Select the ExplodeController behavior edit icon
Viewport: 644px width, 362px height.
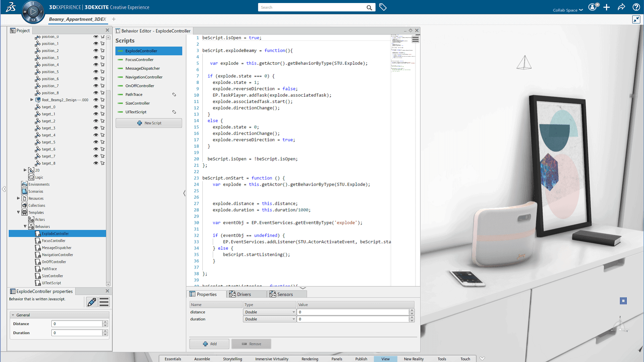pyautogui.click(x=92, y=302)
